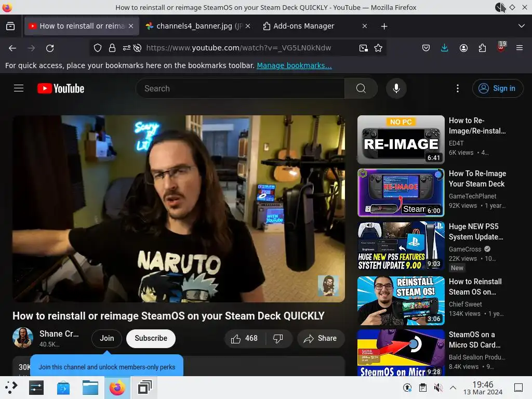
Task: Open clipboard icon in system tray
Action: point(423,388)
